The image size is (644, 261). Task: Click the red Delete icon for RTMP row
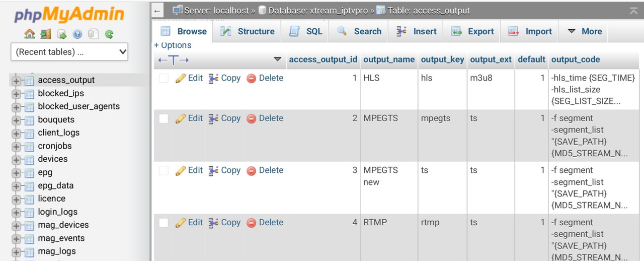(x=252, y=222)
